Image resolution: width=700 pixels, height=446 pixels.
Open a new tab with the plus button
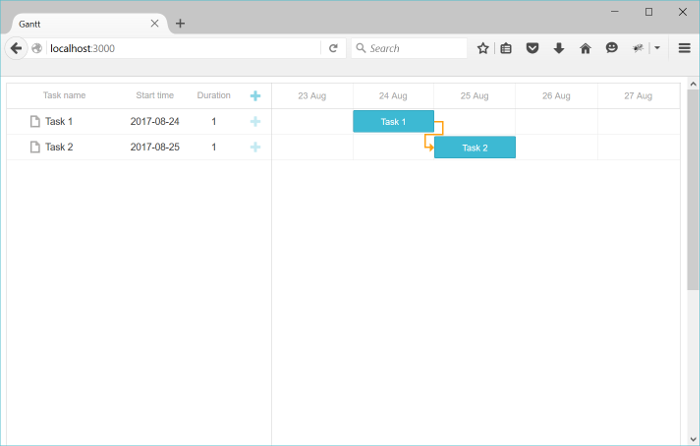point(180,23)
